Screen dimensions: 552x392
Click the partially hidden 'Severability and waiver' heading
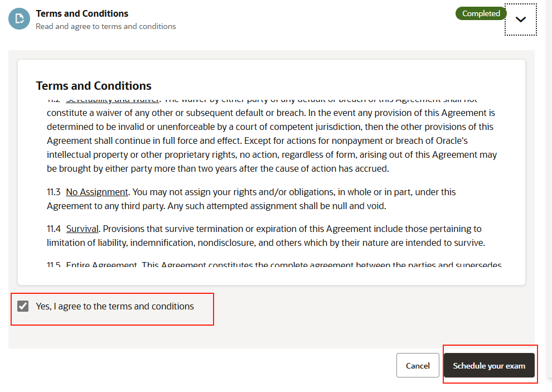pyautogui.click(x=113, y=100)
